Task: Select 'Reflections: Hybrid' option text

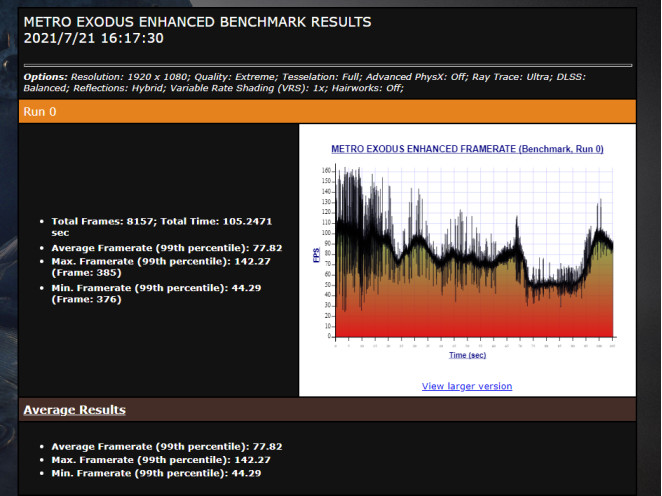Action: [x=119, y=88]
